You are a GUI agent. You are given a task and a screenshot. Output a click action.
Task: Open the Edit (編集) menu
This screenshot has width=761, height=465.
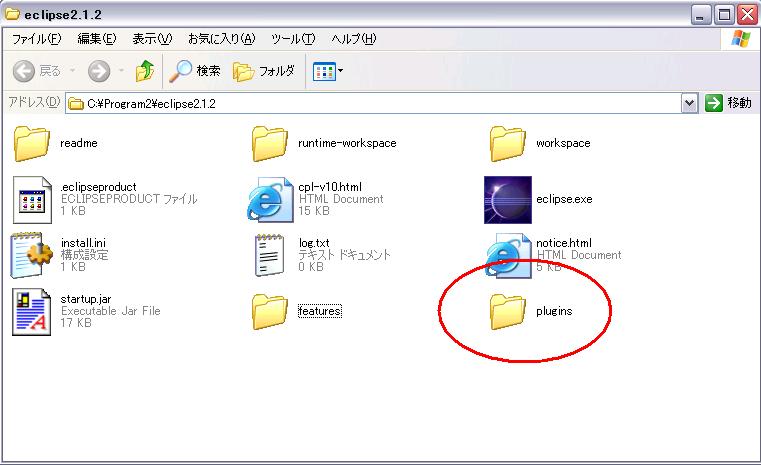[97, 39]
